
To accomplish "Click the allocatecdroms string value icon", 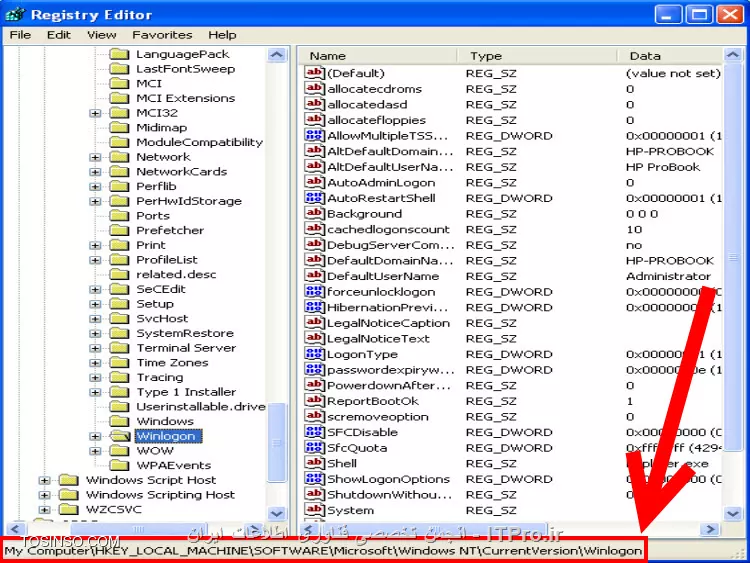I will [x=314, y=88].
